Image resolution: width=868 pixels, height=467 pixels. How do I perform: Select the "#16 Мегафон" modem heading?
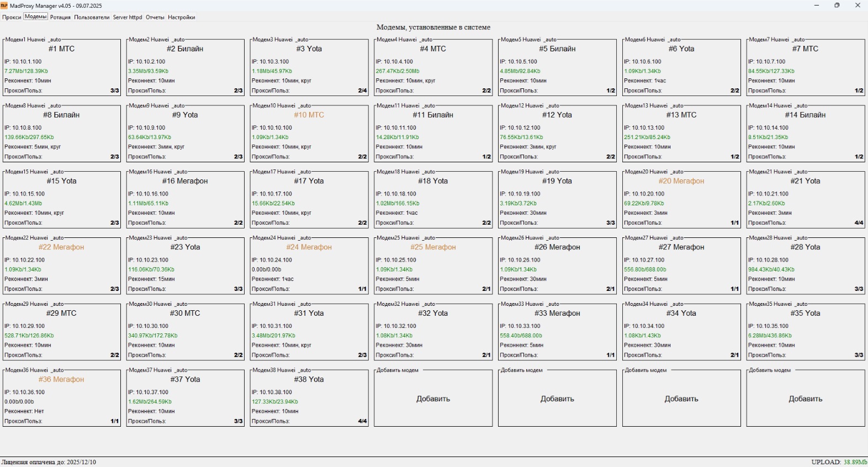click(x=185, y=181)
